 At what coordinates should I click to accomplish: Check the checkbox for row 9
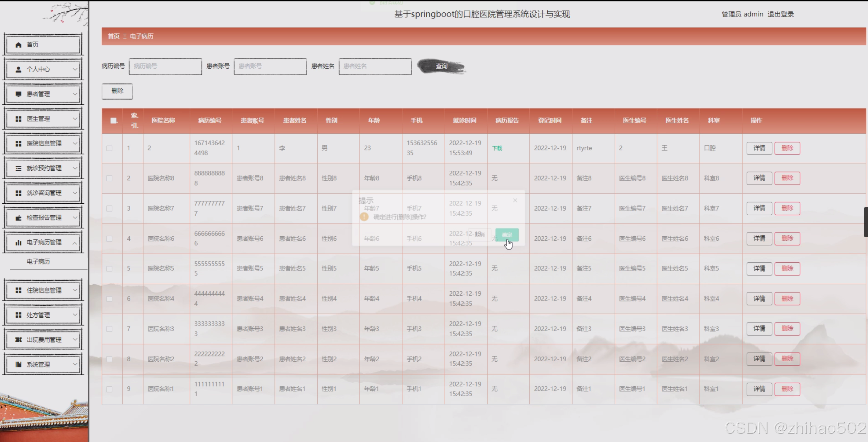pyautogui.click(x=109, y=389)
